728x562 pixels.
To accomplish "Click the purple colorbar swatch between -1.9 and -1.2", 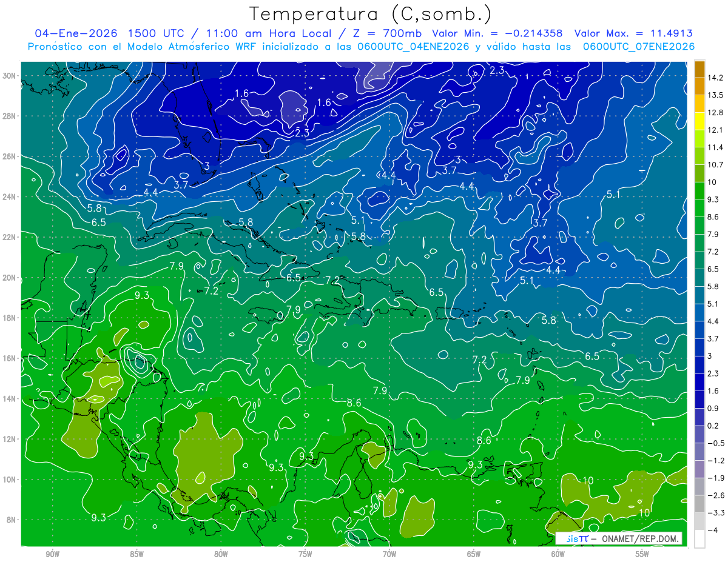I will (x=699, y=469).
